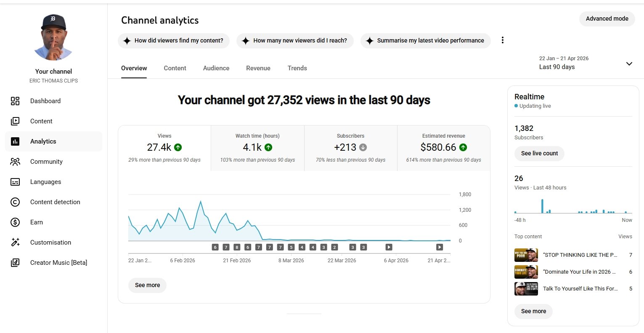Select the Subscribers metric card
Image resolution: width=644 pixels, height=333 pixels.
coord(350,148)
